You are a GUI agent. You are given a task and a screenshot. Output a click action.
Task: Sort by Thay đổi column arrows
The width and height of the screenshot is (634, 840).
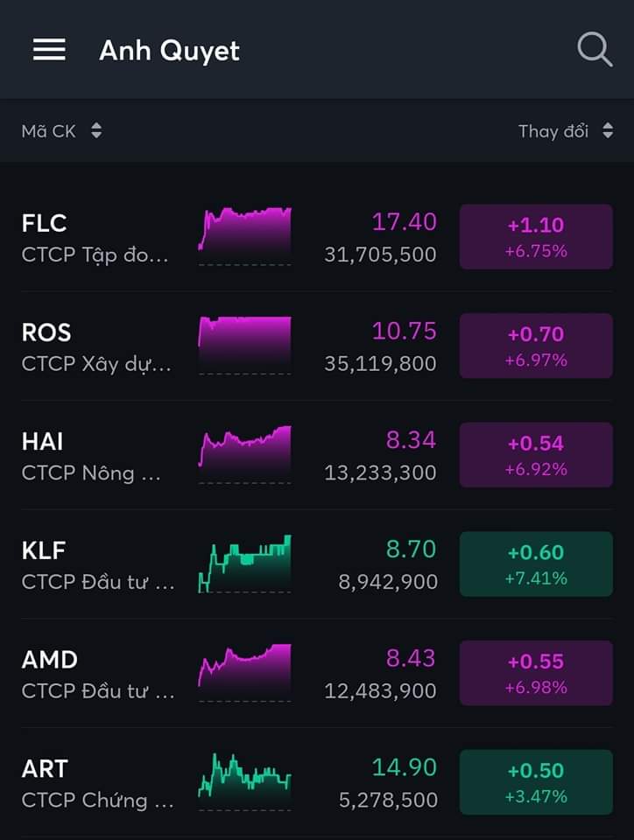(x=608, y=131)
